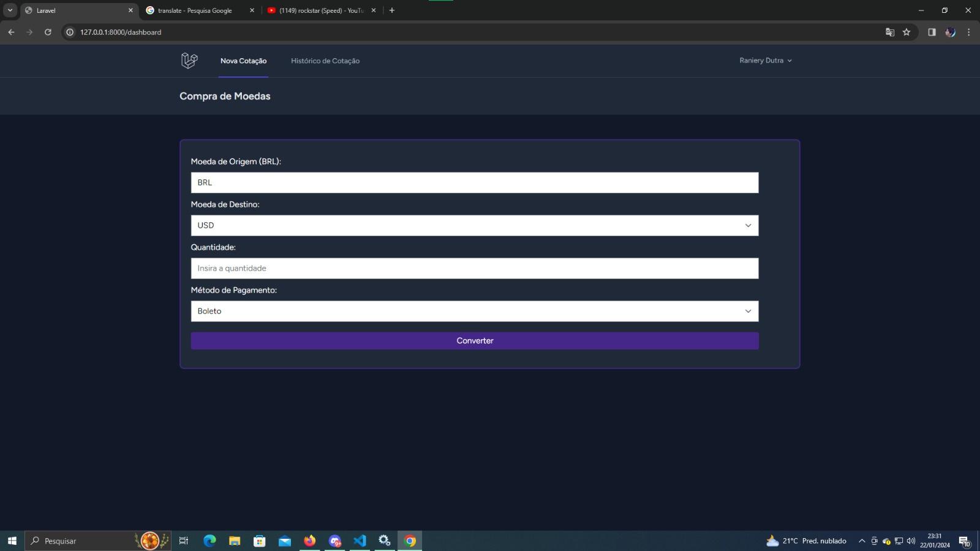
Task: Open the Windows Start menu
Action: pos(12,541)
